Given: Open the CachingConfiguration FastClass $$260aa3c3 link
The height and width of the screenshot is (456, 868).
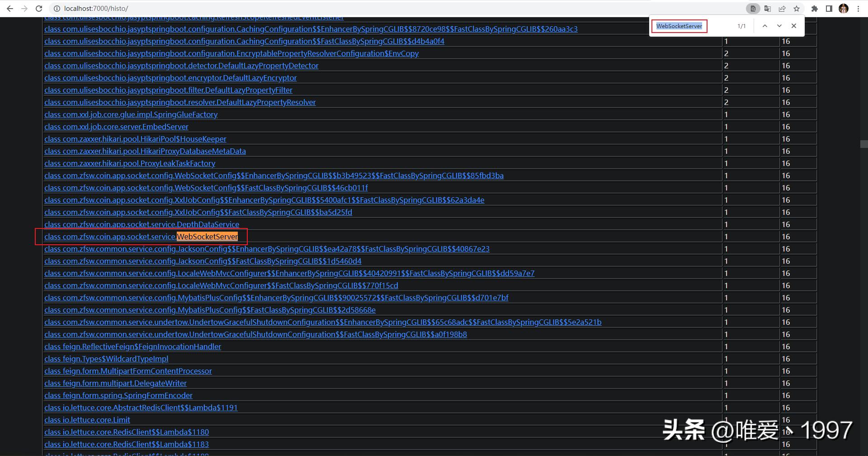Looking at the screenshot, I should (311, 29).
